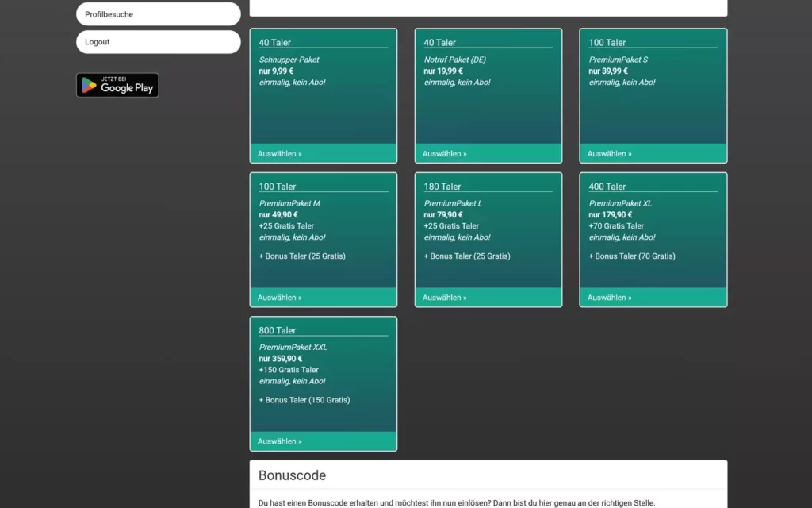Viewport: 812px width, 508px height.
Task: Open the app via the Google Play badge
Action: point(117,84)
